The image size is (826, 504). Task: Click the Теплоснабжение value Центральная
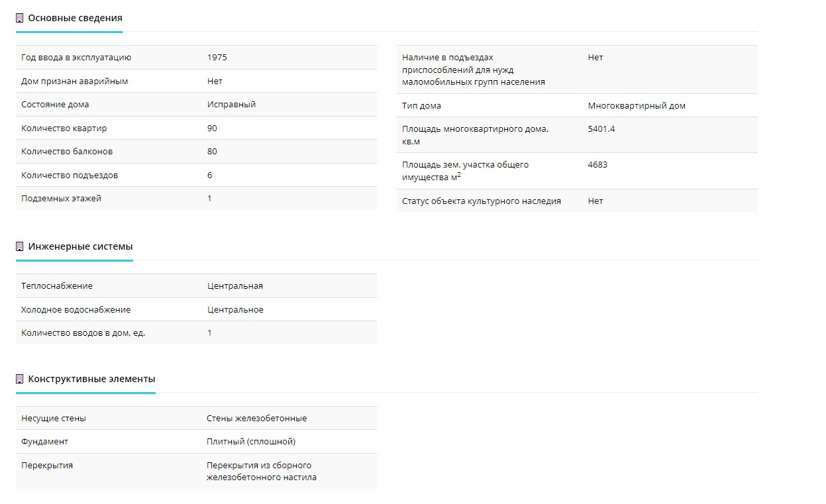pyautogui.click(x=234, y=286)
